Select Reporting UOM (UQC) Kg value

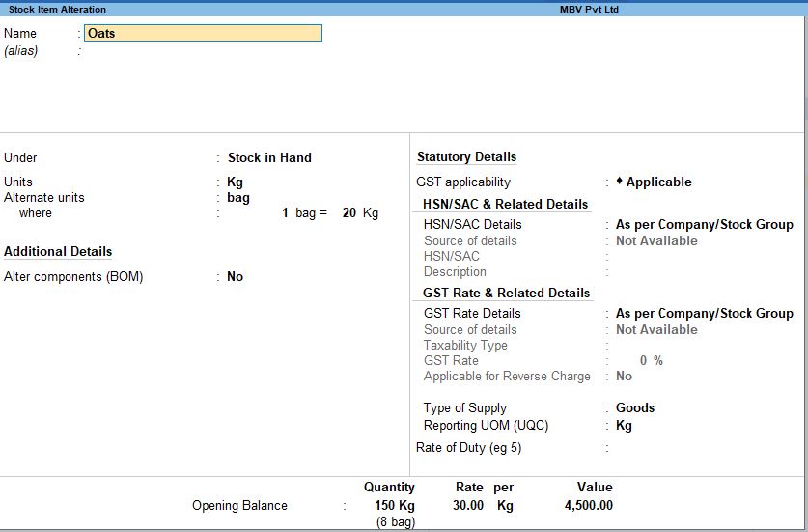point(624,426)
